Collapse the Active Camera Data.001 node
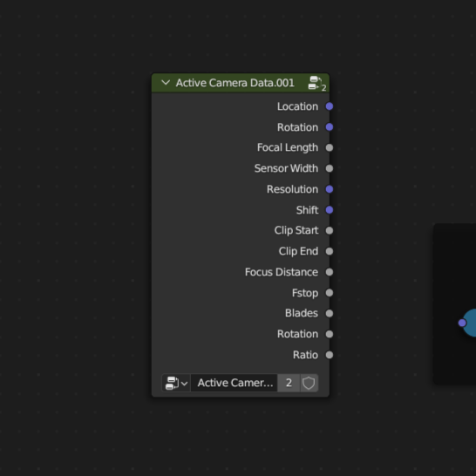Image resolution: width=476 pixels, height=476 pixels. (x=166, y=83)
